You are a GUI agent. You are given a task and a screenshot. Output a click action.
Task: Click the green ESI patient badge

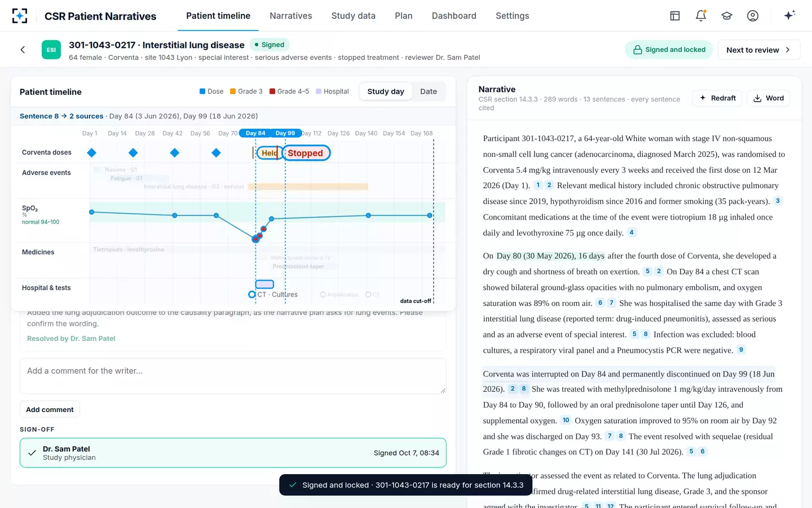51,50
